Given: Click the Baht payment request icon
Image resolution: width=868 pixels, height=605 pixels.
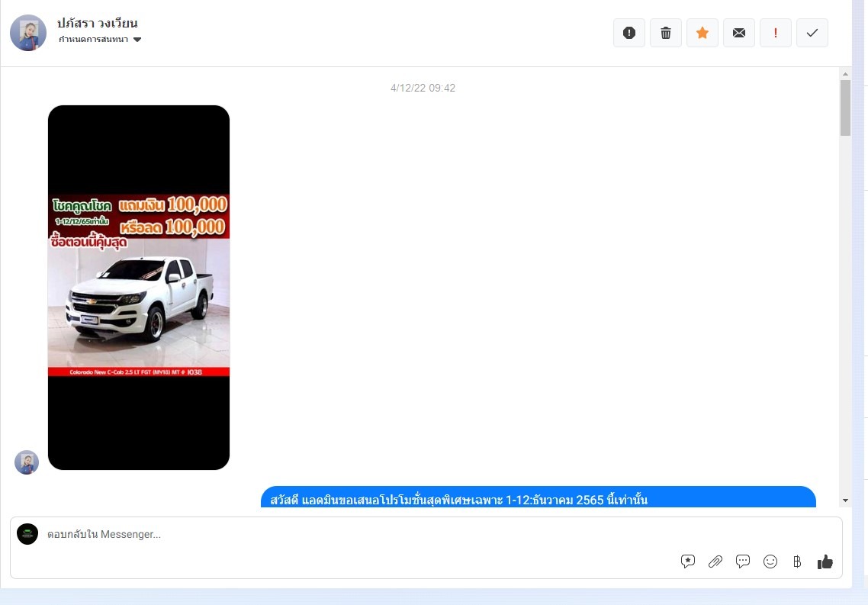Looking at the screenshot, I should coord(797,562).
